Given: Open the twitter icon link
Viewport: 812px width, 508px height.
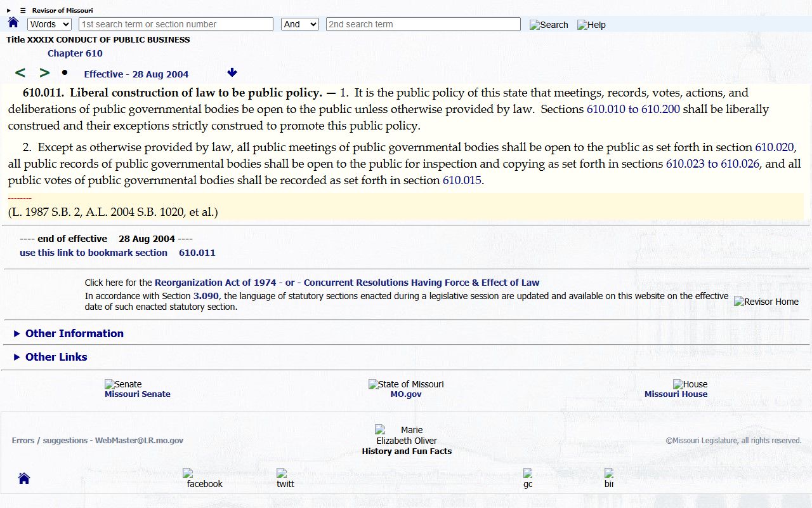Looking at the screenshot, I should point(285,479).
